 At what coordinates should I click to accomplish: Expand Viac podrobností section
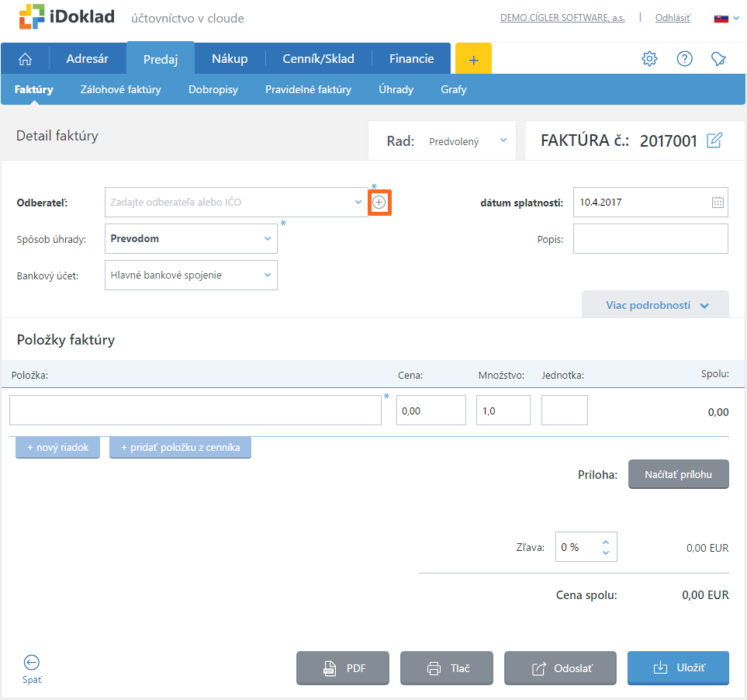point(656,305)
